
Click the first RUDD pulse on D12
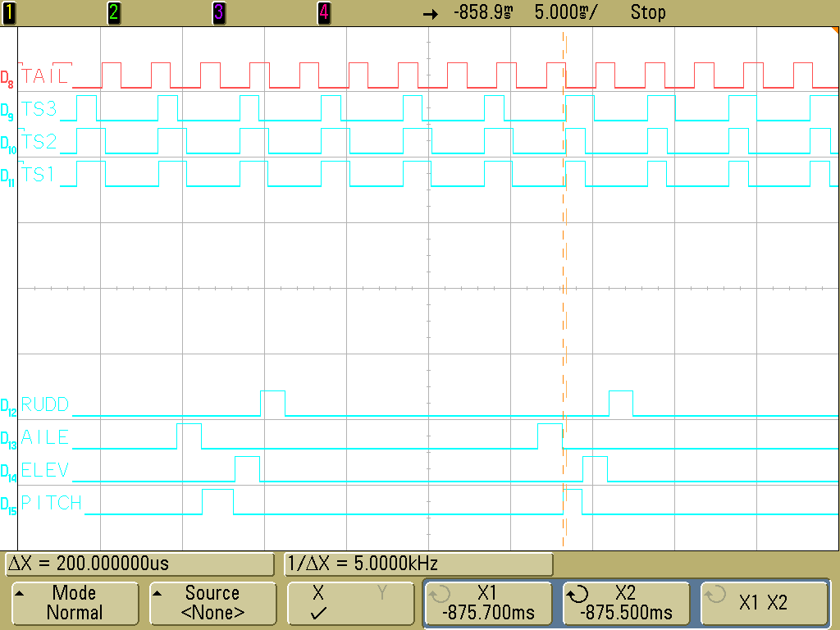(x=272, y=403)
